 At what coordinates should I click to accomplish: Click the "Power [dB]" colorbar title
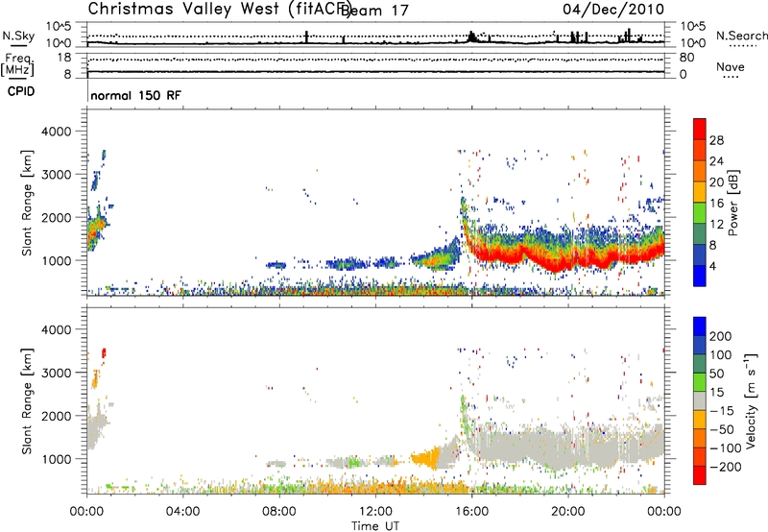(732, 203)
